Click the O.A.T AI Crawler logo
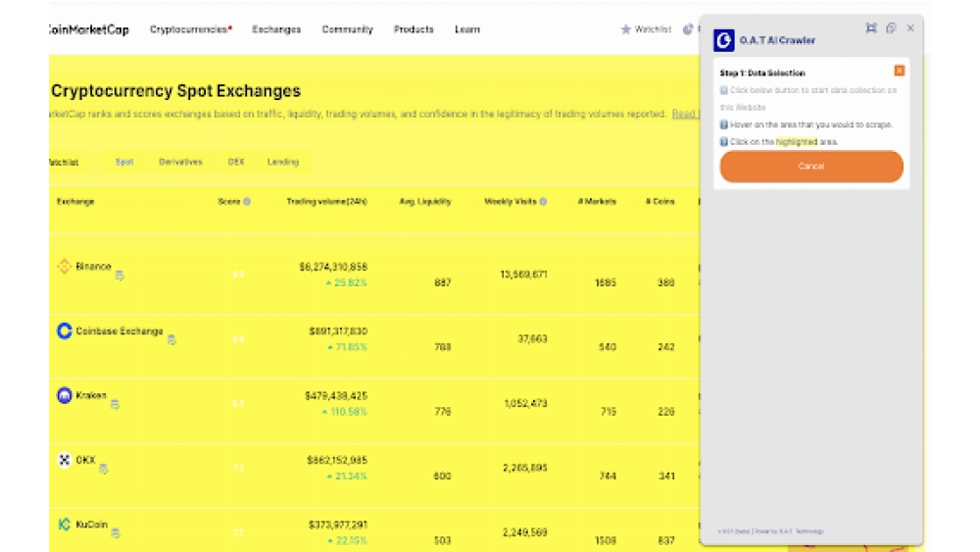 pos(724,40)
